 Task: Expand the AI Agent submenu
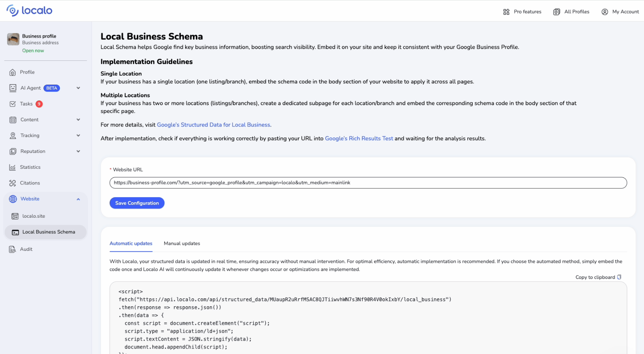pos(78,88)
